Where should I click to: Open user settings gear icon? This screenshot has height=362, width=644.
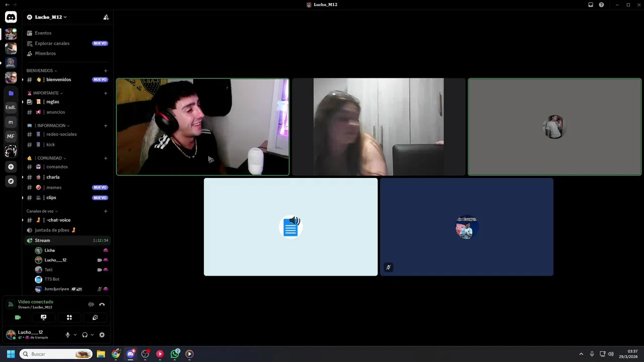pyautogui.click(x=102, y=335)
